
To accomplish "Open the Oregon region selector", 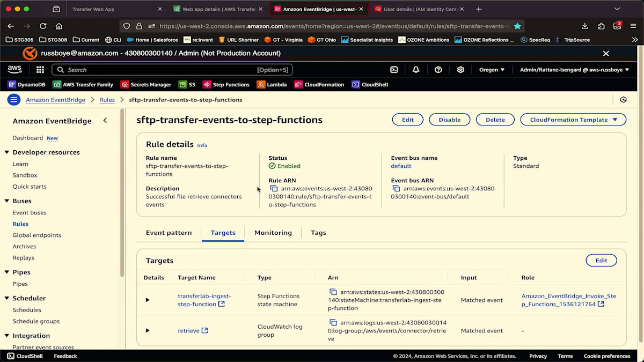I will tap(492, 70).
